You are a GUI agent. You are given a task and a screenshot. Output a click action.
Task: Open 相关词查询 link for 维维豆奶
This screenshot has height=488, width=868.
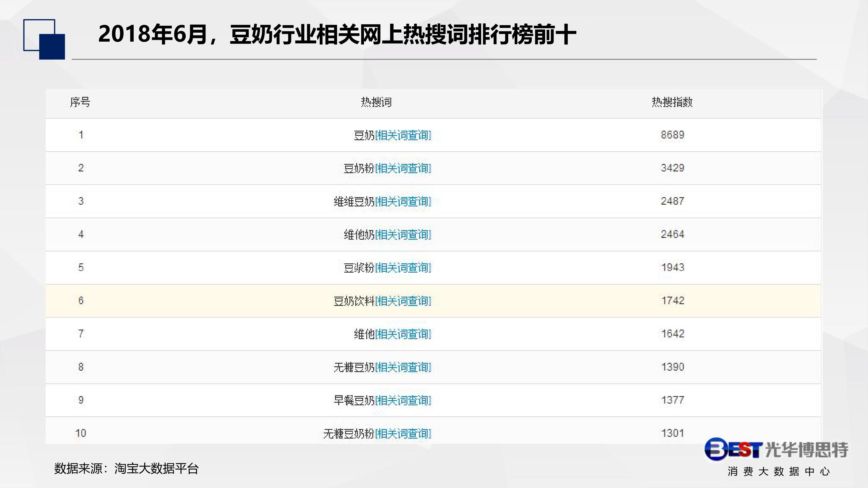click(x=403, y=202)
